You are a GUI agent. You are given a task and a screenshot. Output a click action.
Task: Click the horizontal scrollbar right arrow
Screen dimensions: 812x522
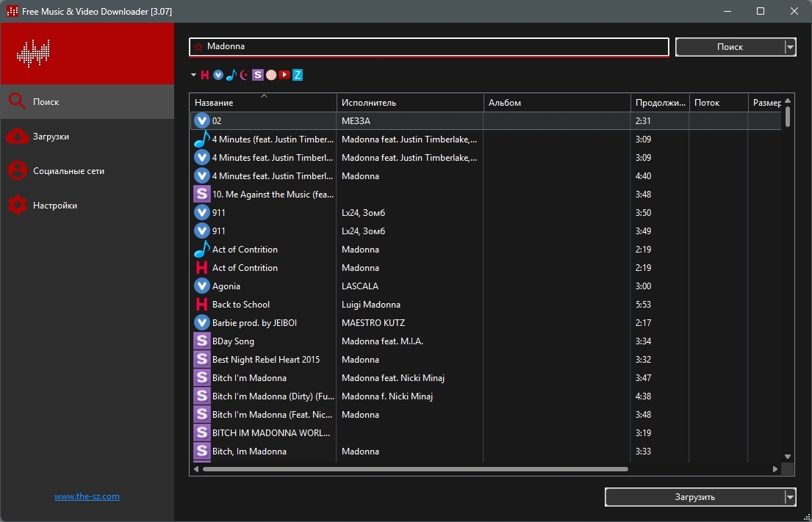(775, 469)
